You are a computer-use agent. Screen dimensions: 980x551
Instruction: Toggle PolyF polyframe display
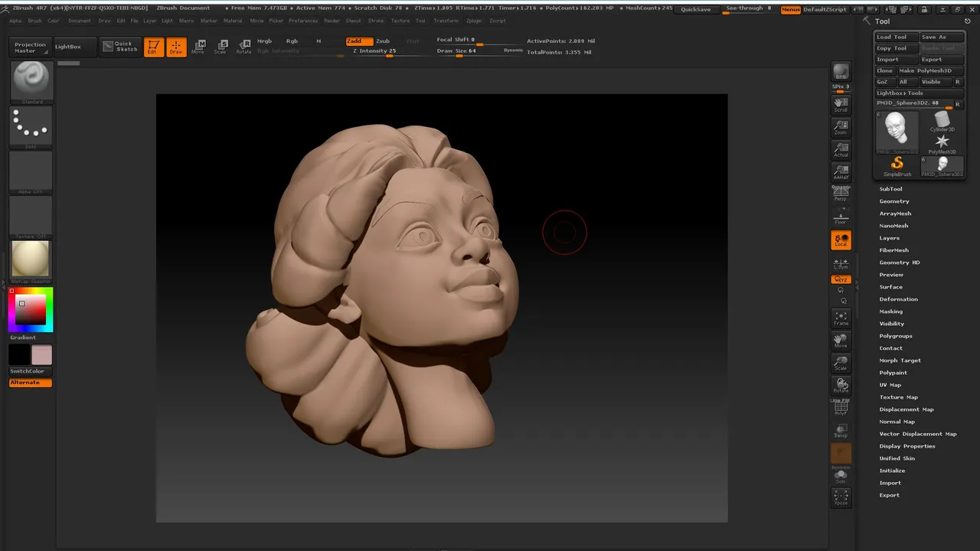coord(841,409)
